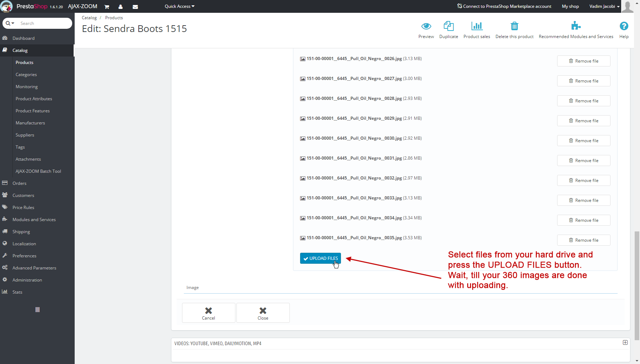Click the user avatar picture

click(628, 6)
